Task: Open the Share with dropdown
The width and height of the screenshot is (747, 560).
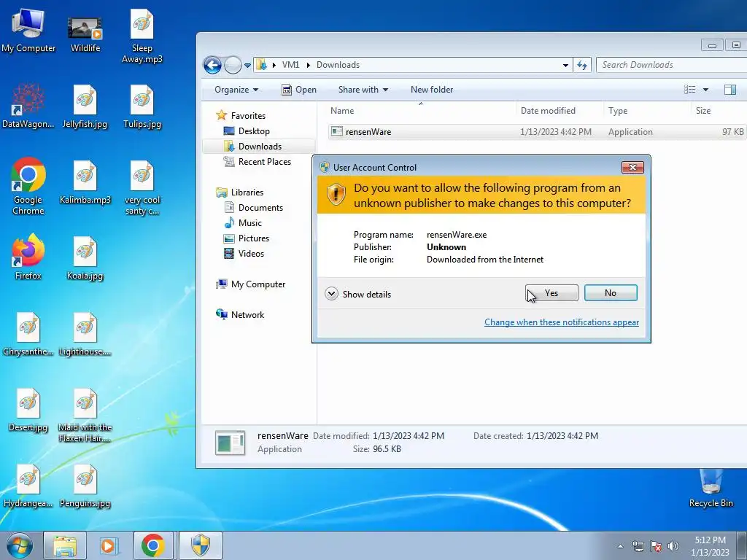Action: (363, 90)
